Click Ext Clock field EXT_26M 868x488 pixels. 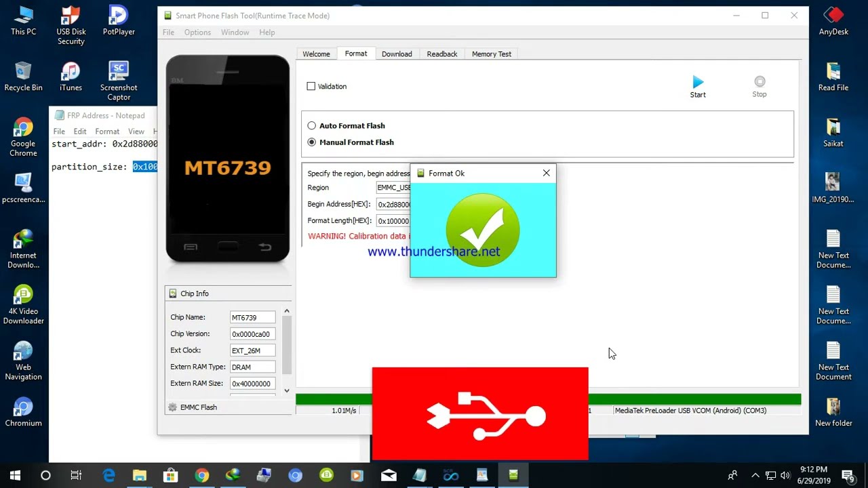click(252, 350)
